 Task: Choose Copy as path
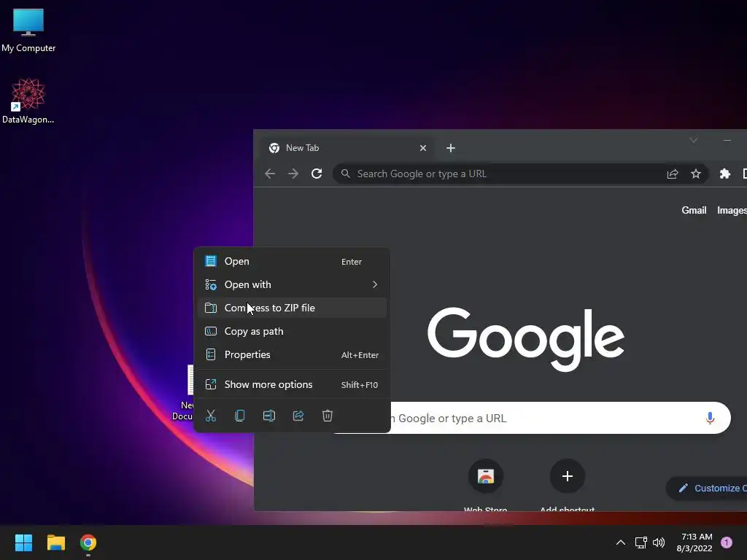coord(292,332)
